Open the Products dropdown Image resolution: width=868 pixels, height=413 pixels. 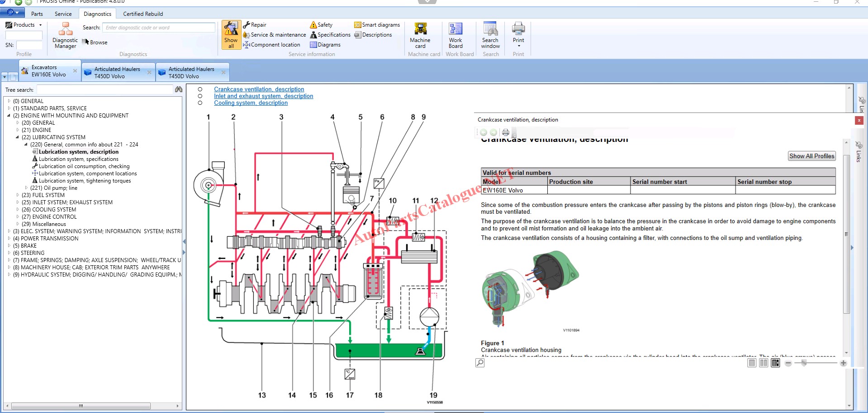tap(40, 25)
